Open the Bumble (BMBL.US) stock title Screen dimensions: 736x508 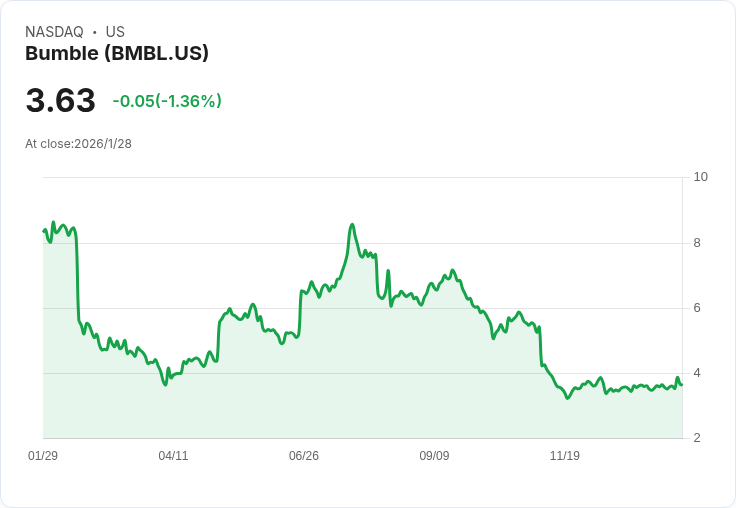117,54
